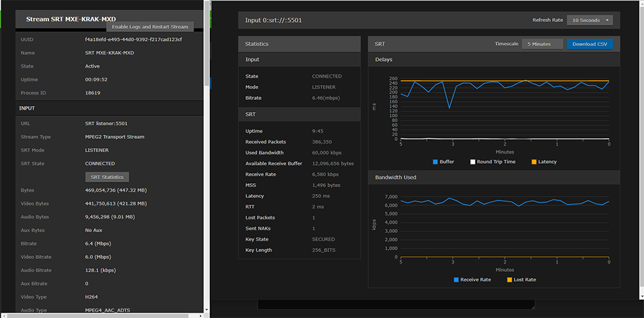Viewport: 644px width, 318px height.
Task: Click the orange Lost Rate legend swatch
Action: (x=511, y=280)
